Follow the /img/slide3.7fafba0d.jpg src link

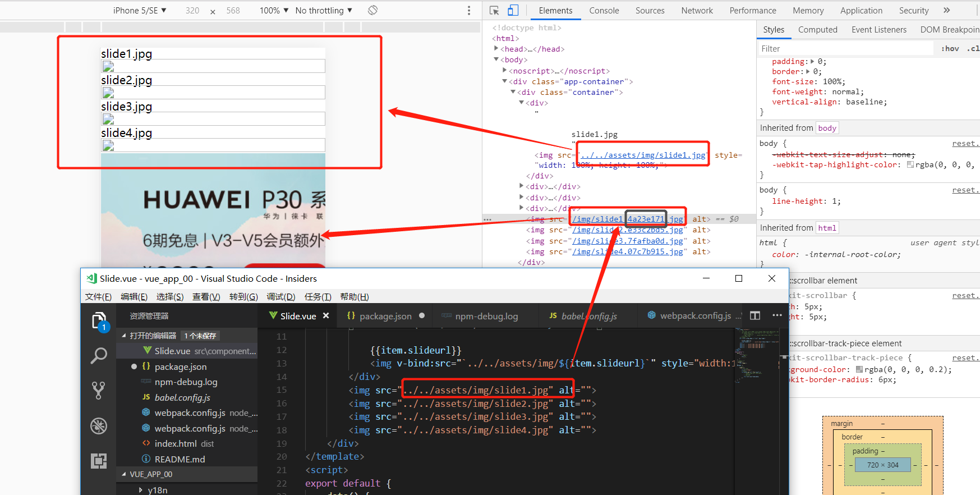[x=628, y=241]
